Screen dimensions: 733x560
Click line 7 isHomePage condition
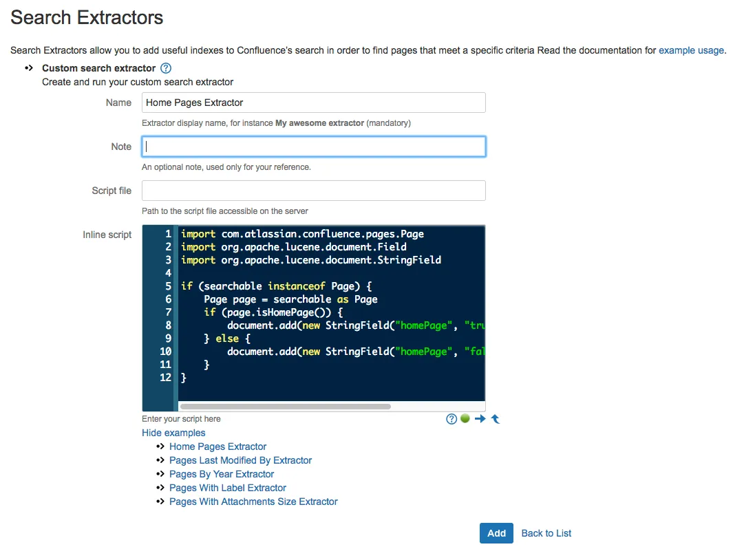273,312
